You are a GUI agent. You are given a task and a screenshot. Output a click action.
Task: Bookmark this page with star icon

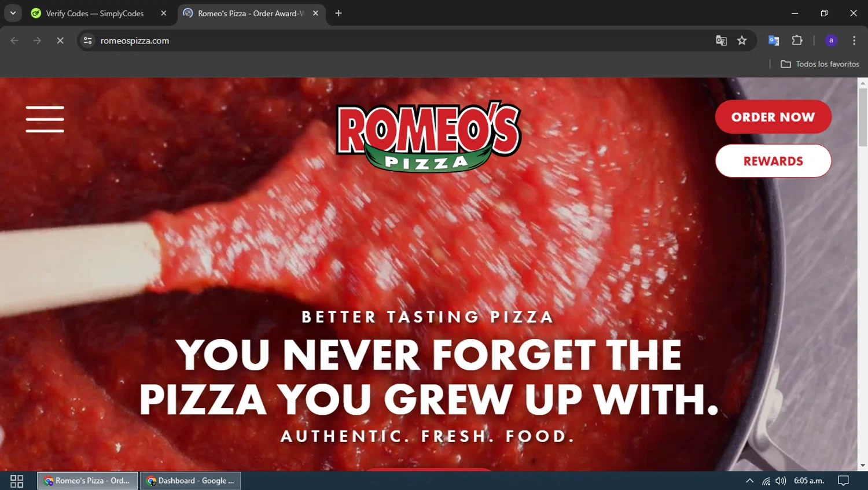(742, 40)
